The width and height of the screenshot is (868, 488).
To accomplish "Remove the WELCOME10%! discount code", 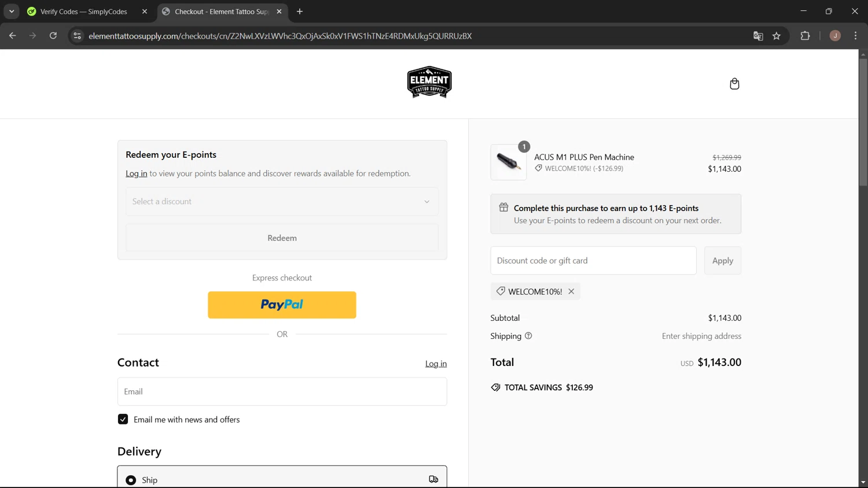I will click(571, 291).
